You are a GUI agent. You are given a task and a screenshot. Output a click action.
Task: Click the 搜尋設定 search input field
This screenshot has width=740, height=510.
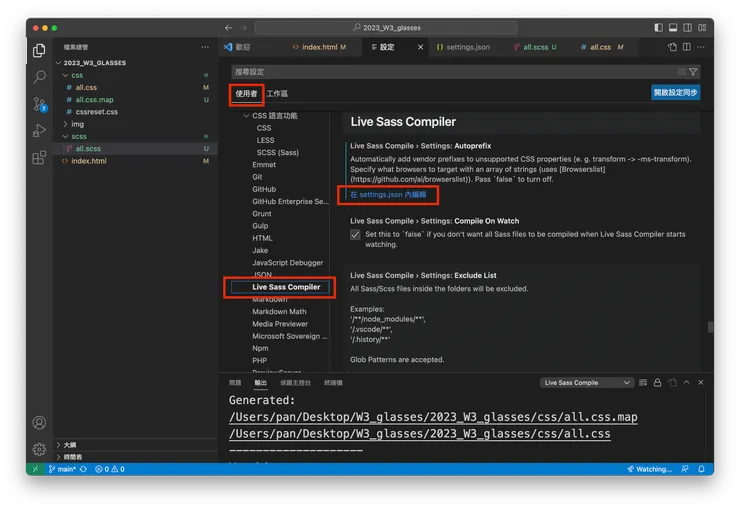(x=450, y=72)
